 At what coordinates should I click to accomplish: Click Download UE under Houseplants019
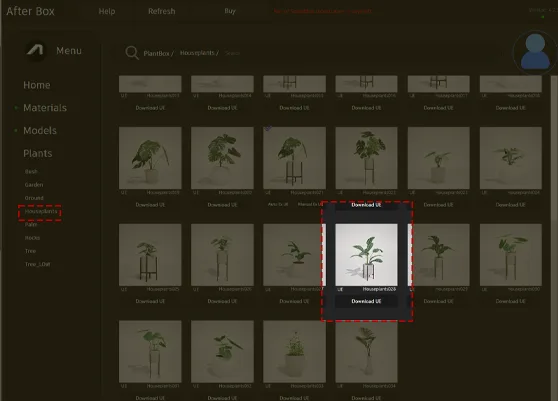click(150, 205)
